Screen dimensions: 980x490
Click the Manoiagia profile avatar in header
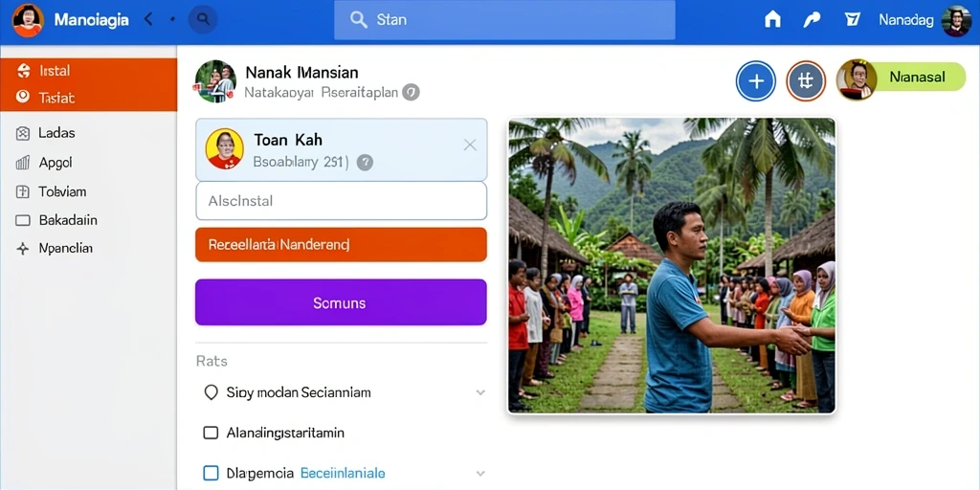(28, 20)
